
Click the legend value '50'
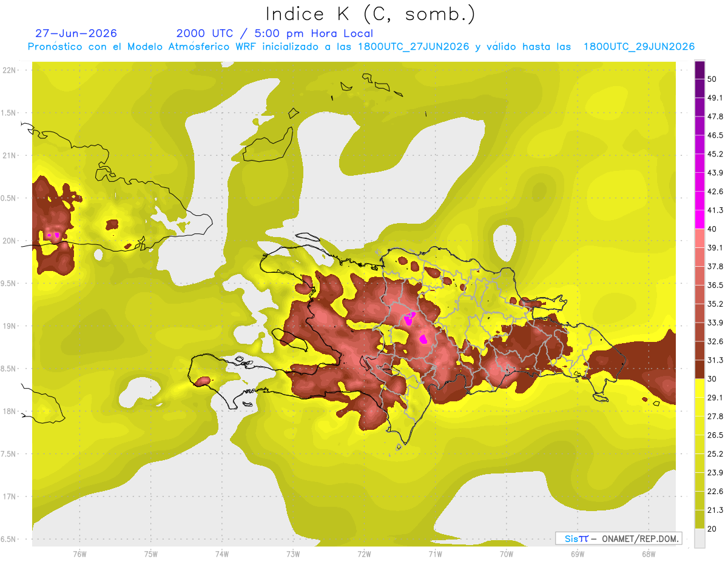pyautogui.click(x=712, y=79)
